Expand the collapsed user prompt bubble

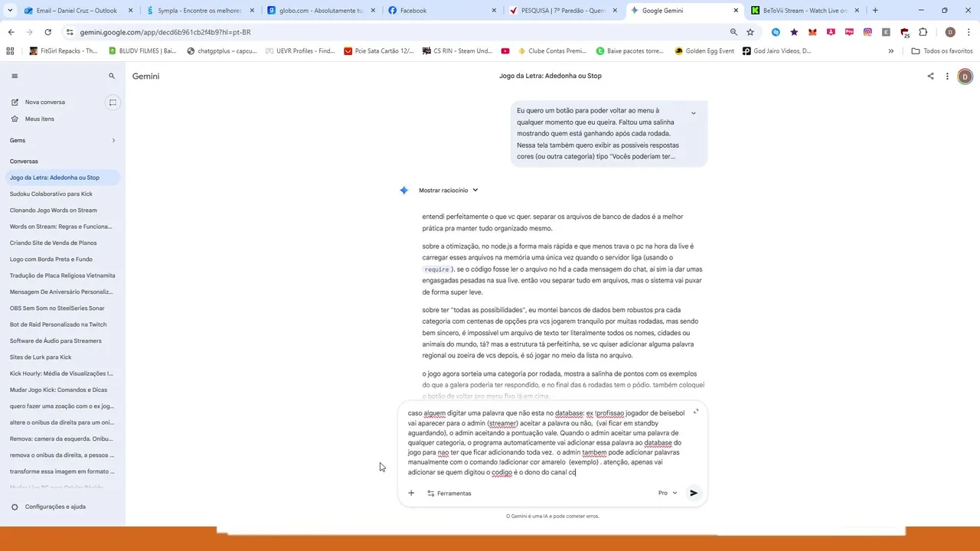pyautogui.click(x=693, y=113)
